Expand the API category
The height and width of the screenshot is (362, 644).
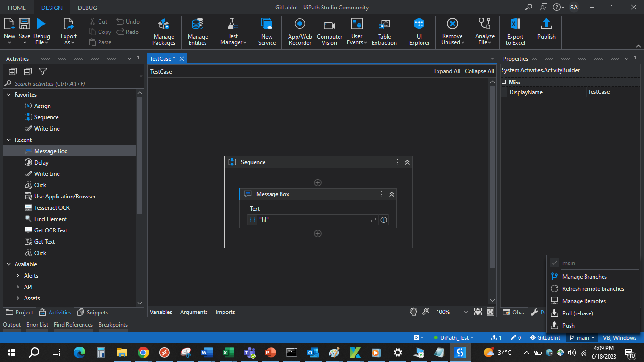tap(18, 287)
